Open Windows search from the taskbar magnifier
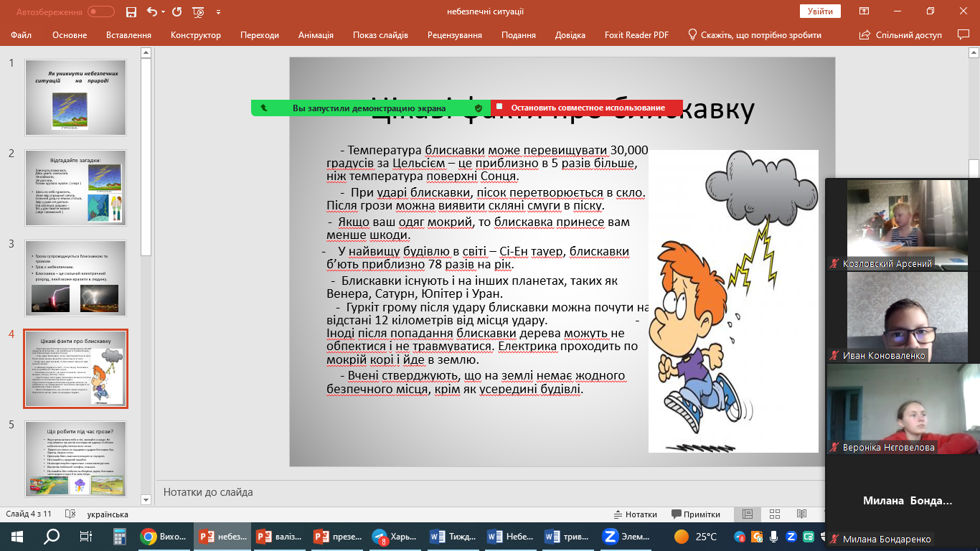This screenshot has width=980, height=551. [x=52, y=536]
